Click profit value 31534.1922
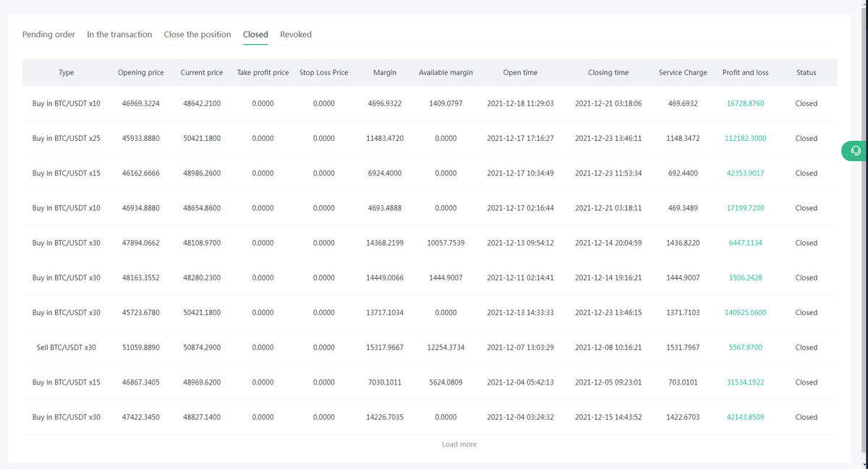 [x=745, y=382]
